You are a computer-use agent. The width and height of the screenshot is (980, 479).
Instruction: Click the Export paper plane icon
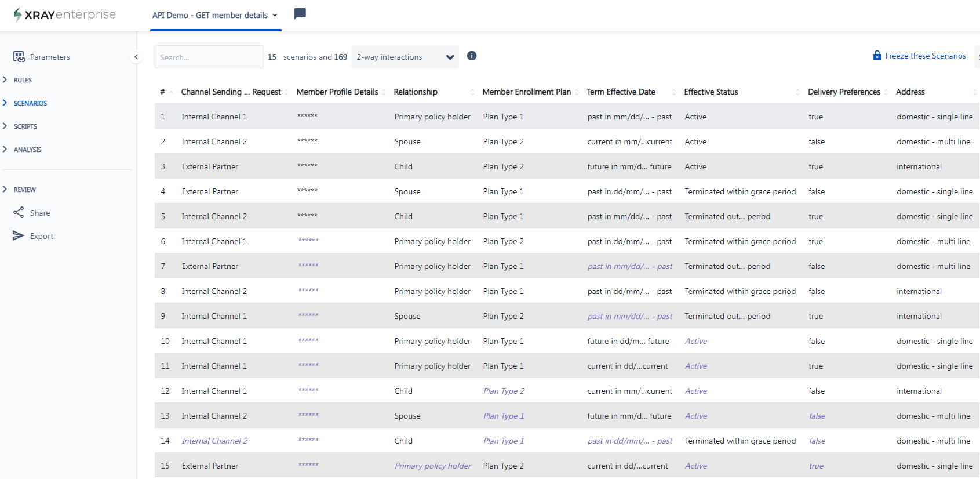(19, 235)
